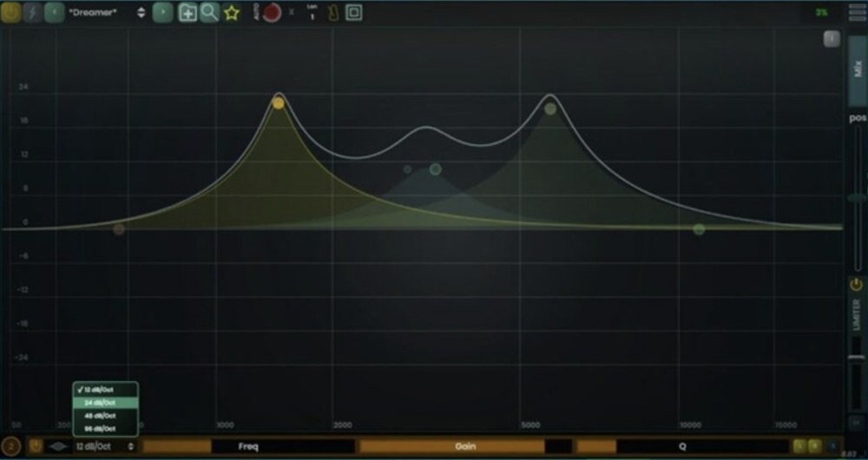Image resolution: width=868 pixels, height=460 pixels.
Task: Click the Freq slider
Action: point(248,446)
